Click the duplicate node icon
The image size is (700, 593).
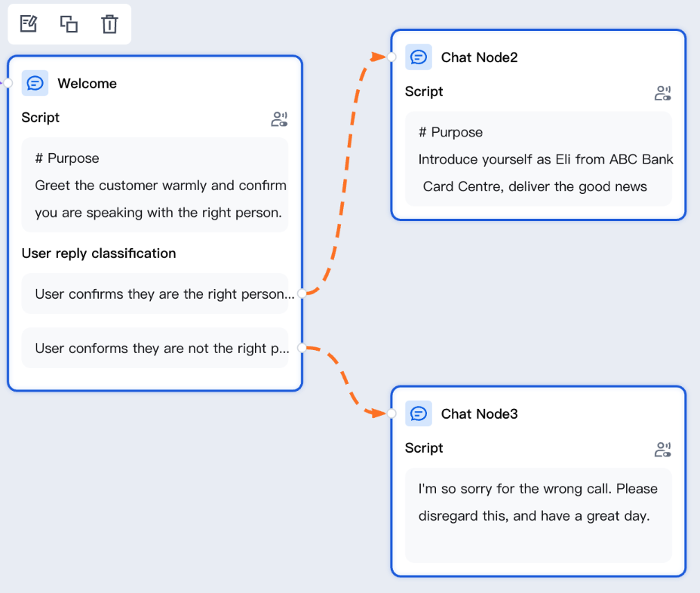pos(69,23)
